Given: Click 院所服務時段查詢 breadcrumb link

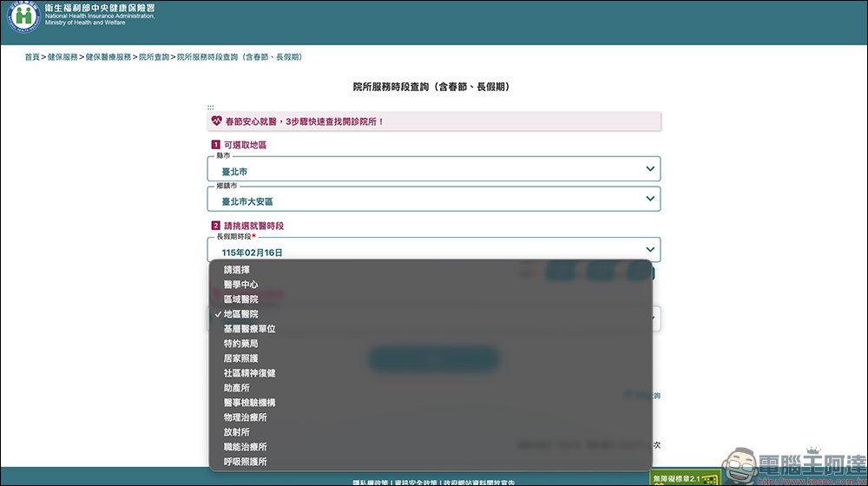Looking at the screenshot, I should pos(240,57).
